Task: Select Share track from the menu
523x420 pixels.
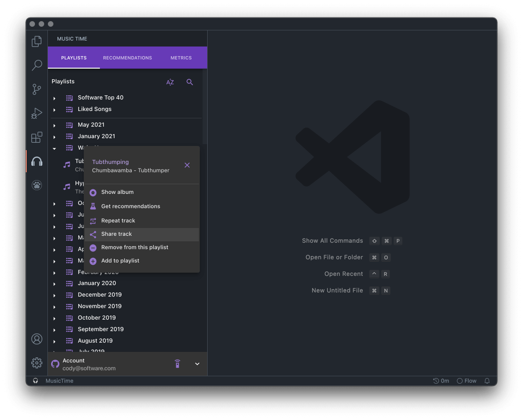Action: click(x=116, y=234)
